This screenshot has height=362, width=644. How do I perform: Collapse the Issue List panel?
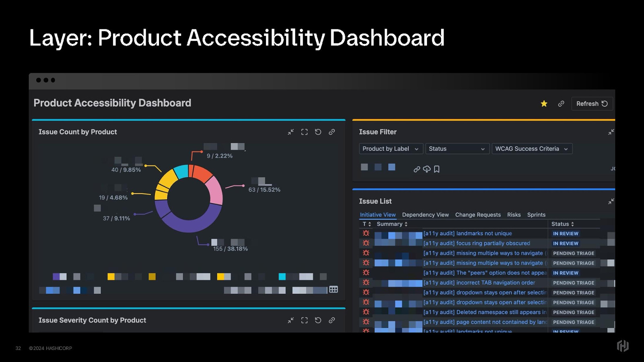(x=611, y=201)
